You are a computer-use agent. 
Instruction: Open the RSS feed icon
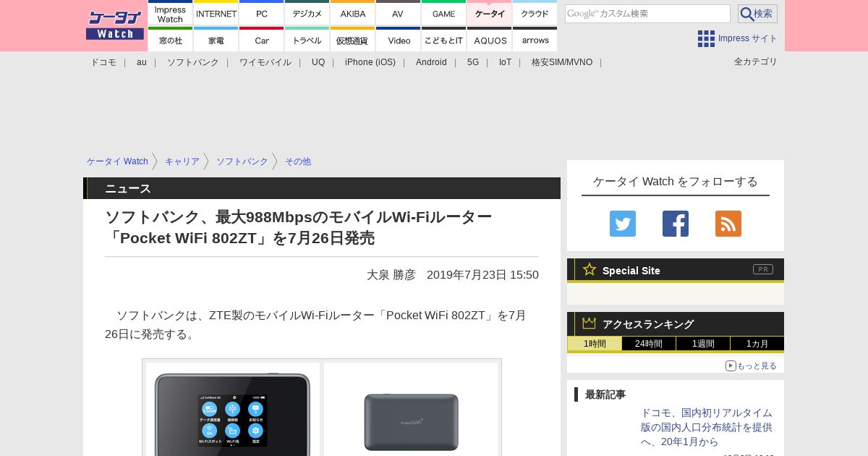tap(728, 224)
